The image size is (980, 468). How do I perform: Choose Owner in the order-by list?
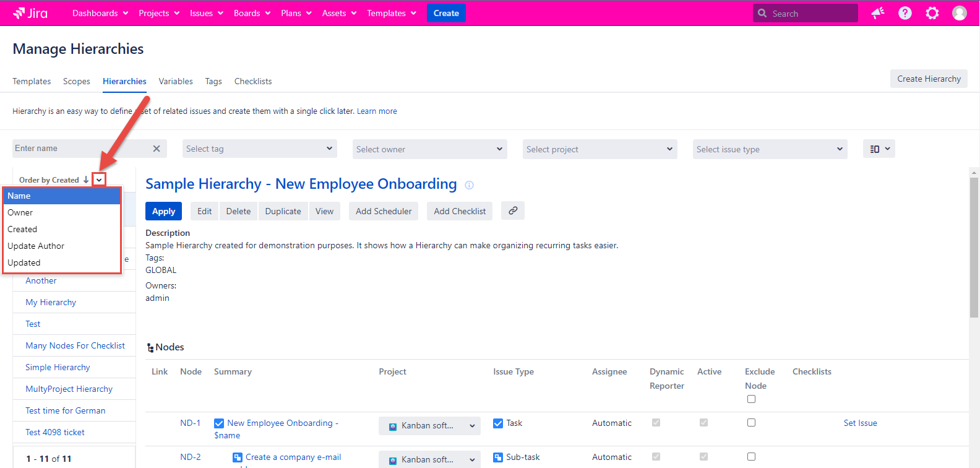[20, 212]
